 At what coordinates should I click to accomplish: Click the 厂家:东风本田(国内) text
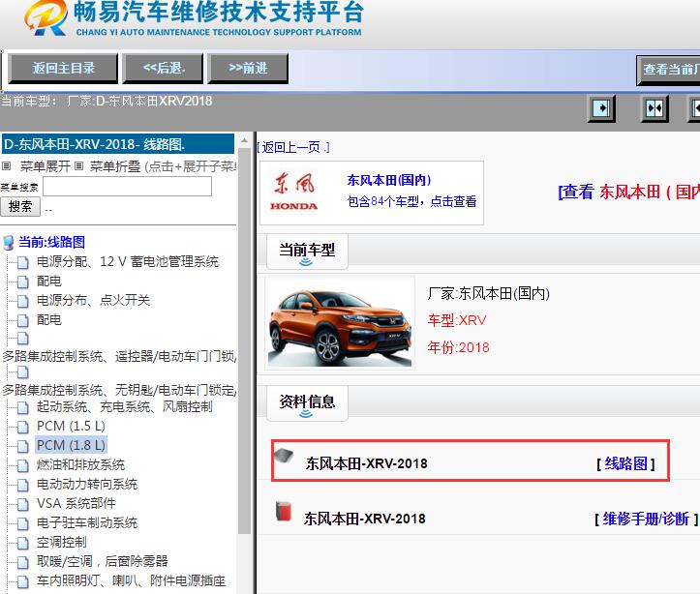click(x=488, y=293)
